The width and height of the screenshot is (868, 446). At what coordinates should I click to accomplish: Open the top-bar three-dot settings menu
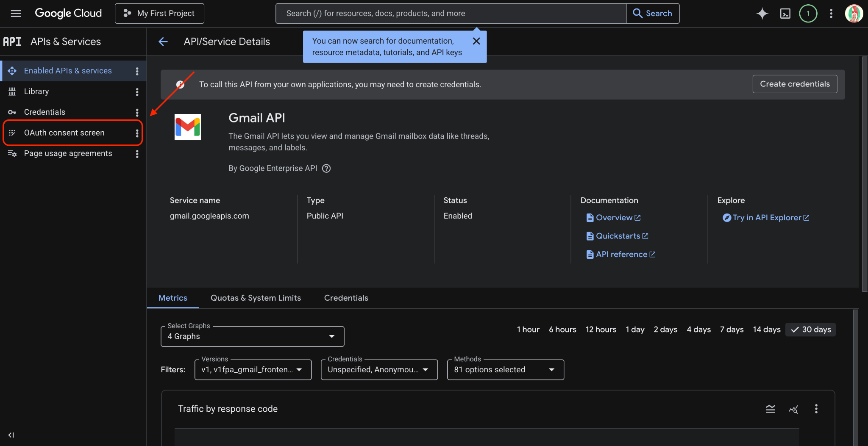click(x=831, y=14)
